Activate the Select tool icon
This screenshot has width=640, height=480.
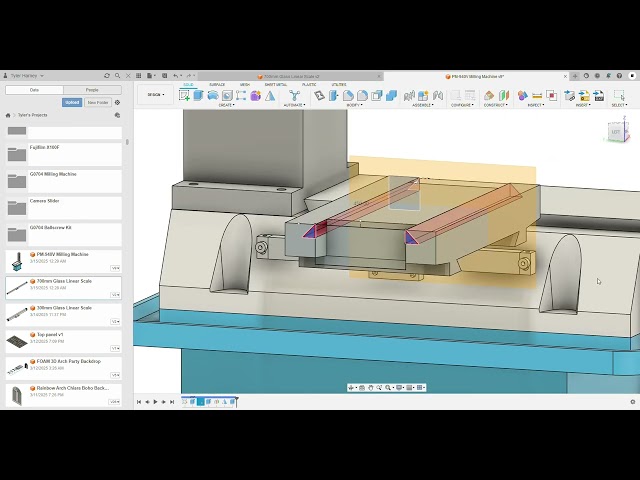tap(619, 95)
